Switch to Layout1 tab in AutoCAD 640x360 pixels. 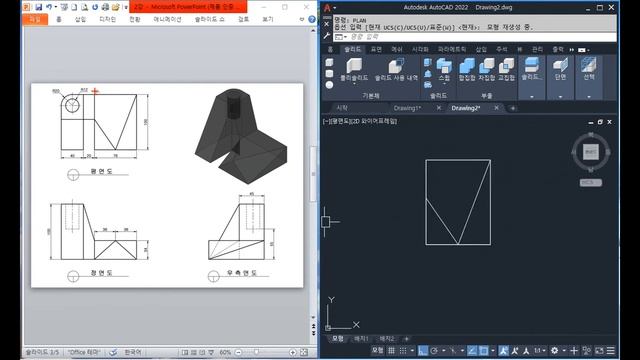pyautogui.click(x=361, y=339)
